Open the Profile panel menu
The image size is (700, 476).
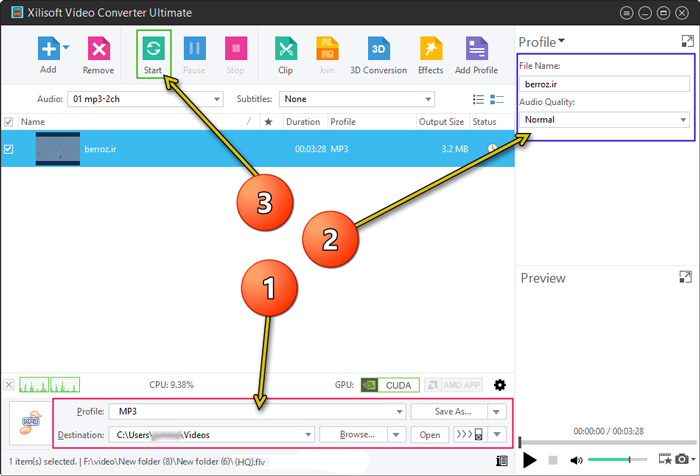pyautogui.click(x=542, y=41)
